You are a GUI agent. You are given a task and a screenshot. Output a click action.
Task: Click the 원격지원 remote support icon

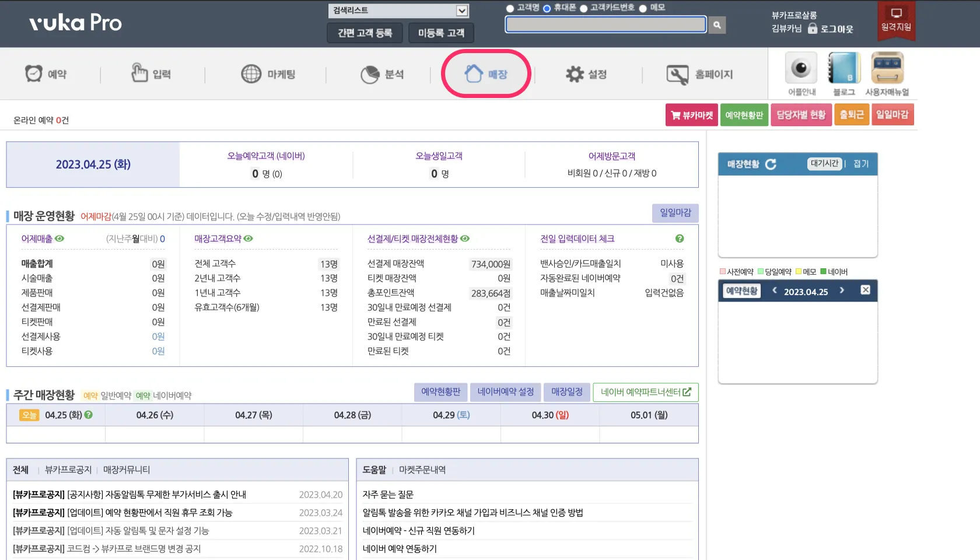[x=896, y=20]
